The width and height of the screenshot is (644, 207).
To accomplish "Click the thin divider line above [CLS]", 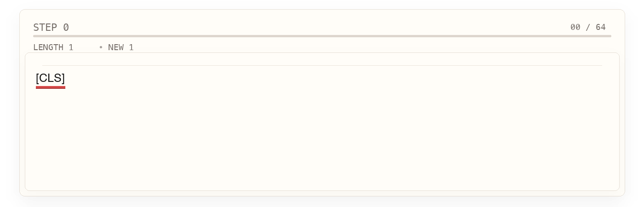I will click(x=322, y=65).
